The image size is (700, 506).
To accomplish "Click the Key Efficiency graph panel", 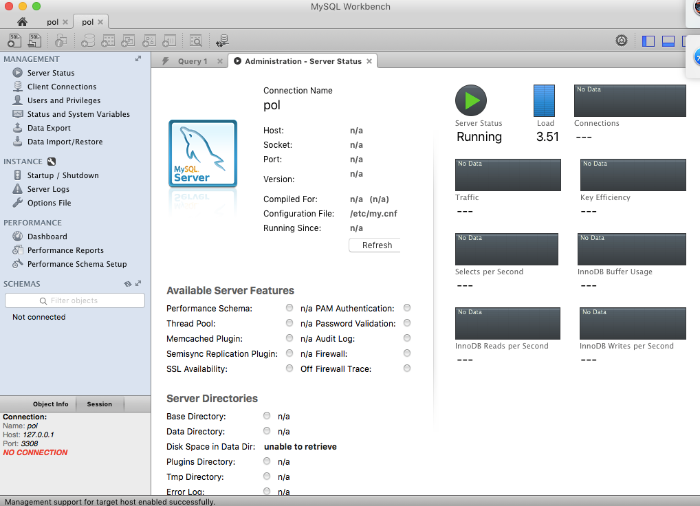I will coord(633,175).
